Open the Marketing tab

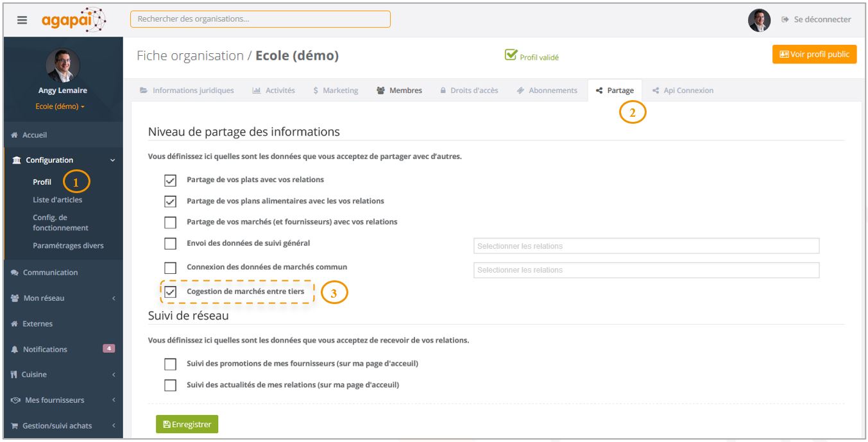(x=336, y=90)
